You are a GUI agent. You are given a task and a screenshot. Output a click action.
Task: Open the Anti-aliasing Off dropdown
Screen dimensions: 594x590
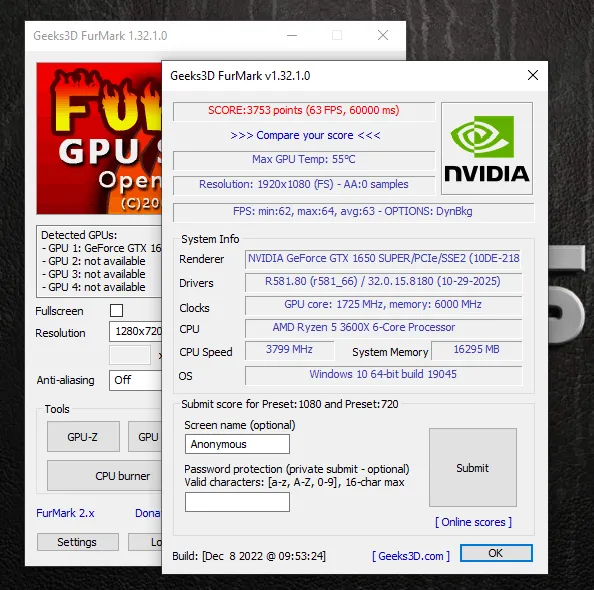point(136,380)
